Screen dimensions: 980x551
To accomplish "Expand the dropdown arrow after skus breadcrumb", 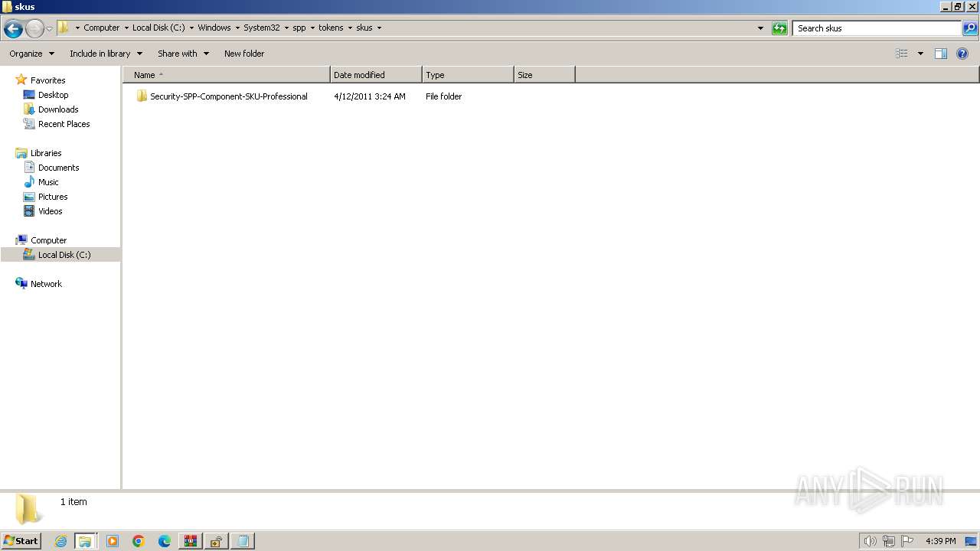I will [379, 28].
